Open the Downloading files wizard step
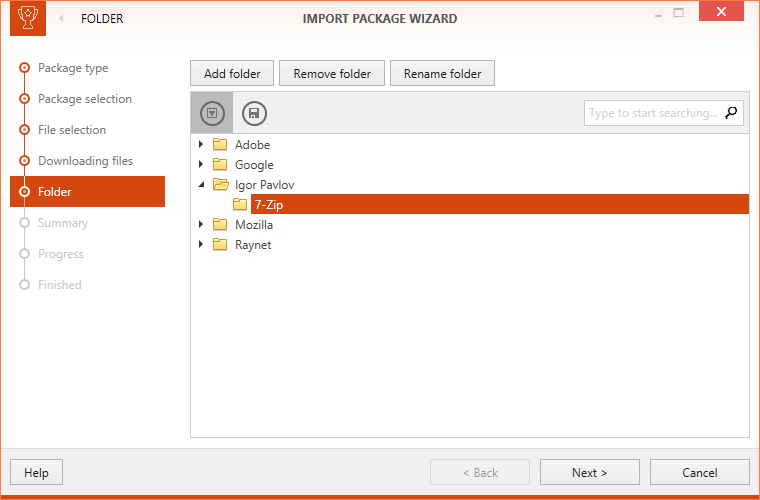 click(x=85, y=161)
